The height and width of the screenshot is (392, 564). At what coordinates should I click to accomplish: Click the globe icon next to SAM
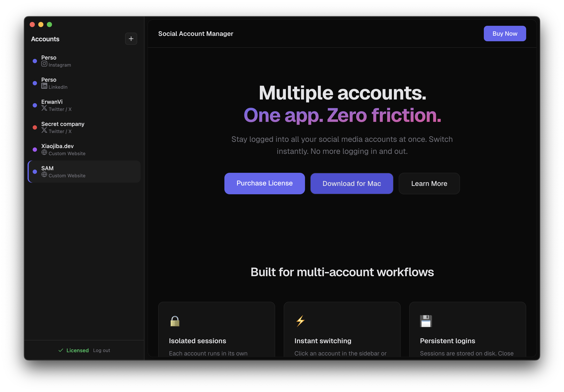tap(44, 174)
